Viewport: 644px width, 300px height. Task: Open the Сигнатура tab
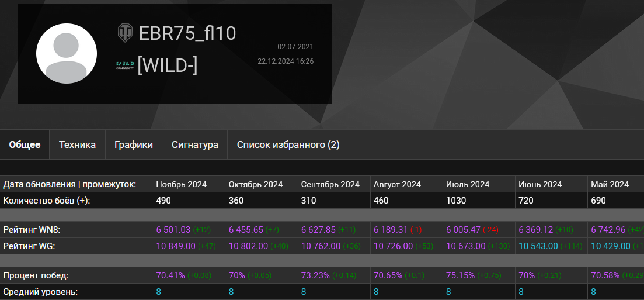[195, 144]
